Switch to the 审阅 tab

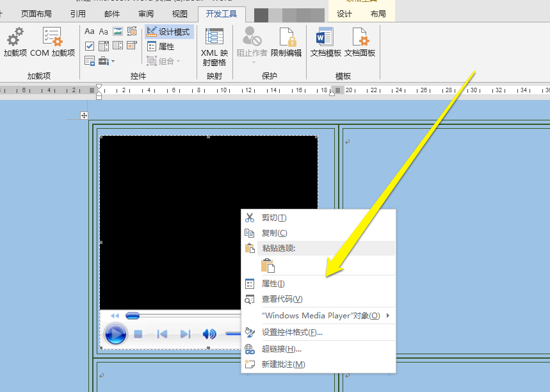pos(146,13)
